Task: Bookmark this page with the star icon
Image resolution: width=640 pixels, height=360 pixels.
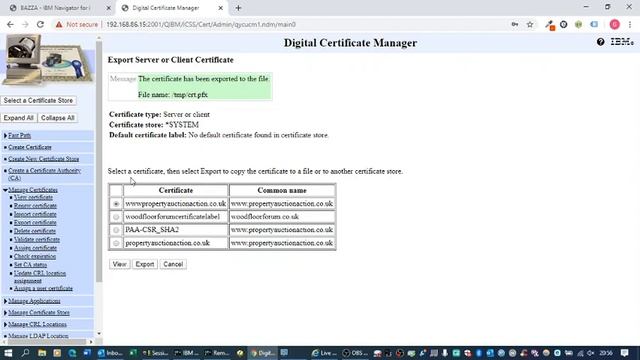Action: tap(530, 24)
